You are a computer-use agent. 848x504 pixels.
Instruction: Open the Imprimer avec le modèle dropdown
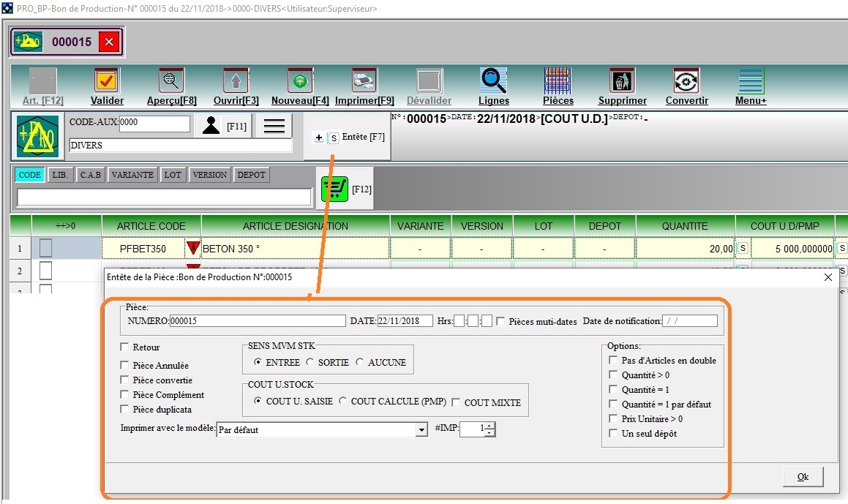(x=421, y=430)
